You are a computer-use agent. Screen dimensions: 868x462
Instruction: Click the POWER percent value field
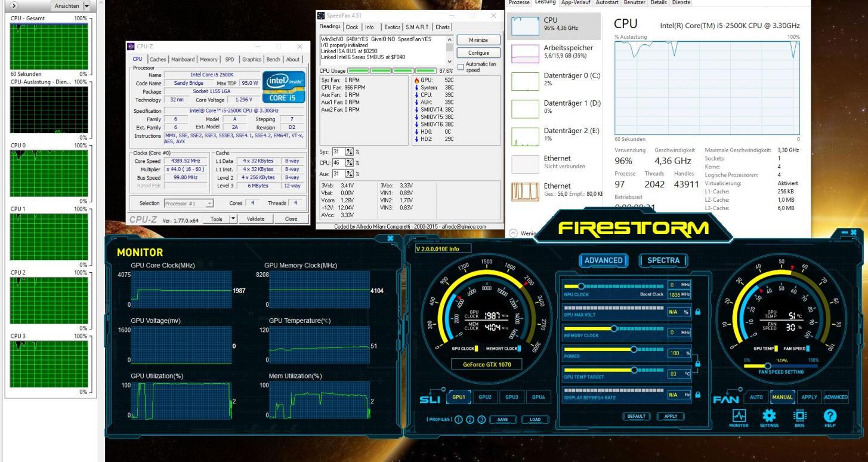(x=679, y=353)
